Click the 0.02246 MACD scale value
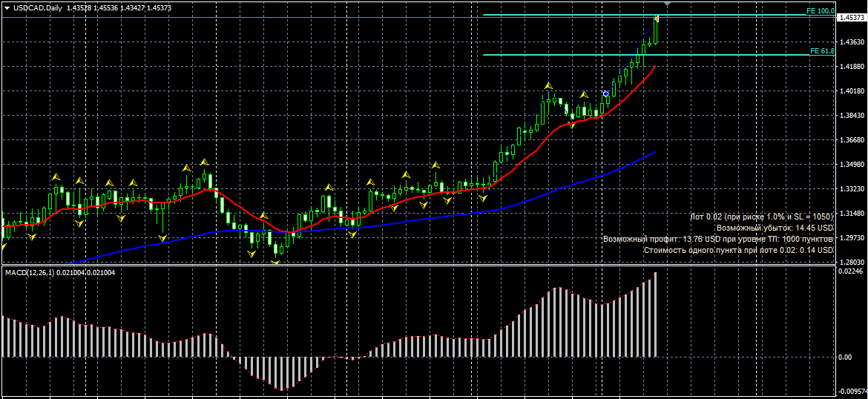This screenshot has height=399, width=868. pos(851,271)
